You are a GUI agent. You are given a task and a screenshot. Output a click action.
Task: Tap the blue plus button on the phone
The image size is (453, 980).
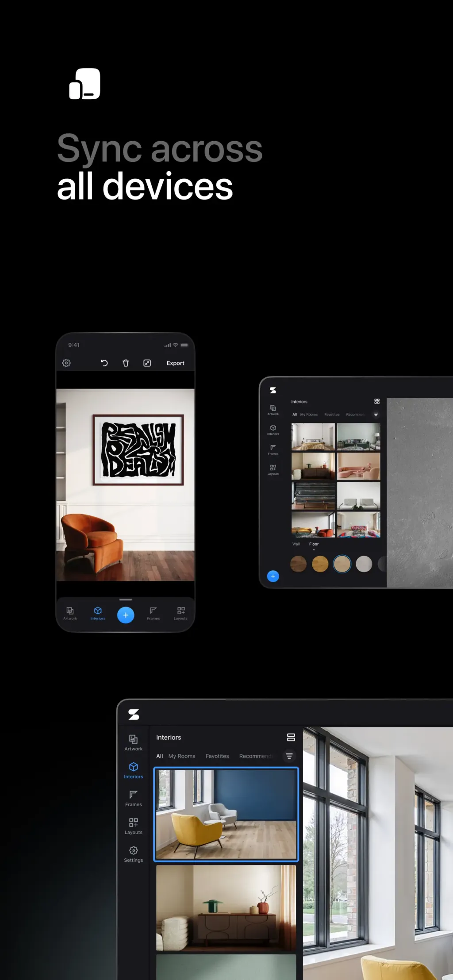(126, 615)
